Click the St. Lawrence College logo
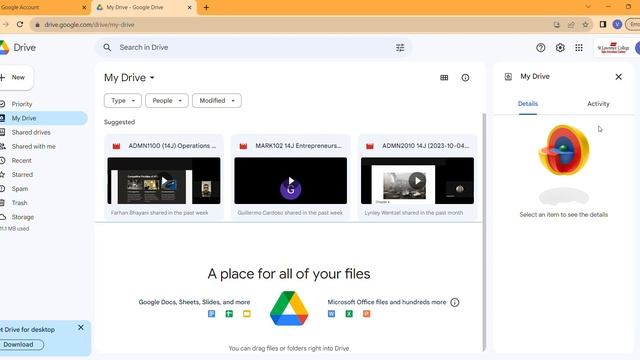640x360 pixels. [613, 48]
